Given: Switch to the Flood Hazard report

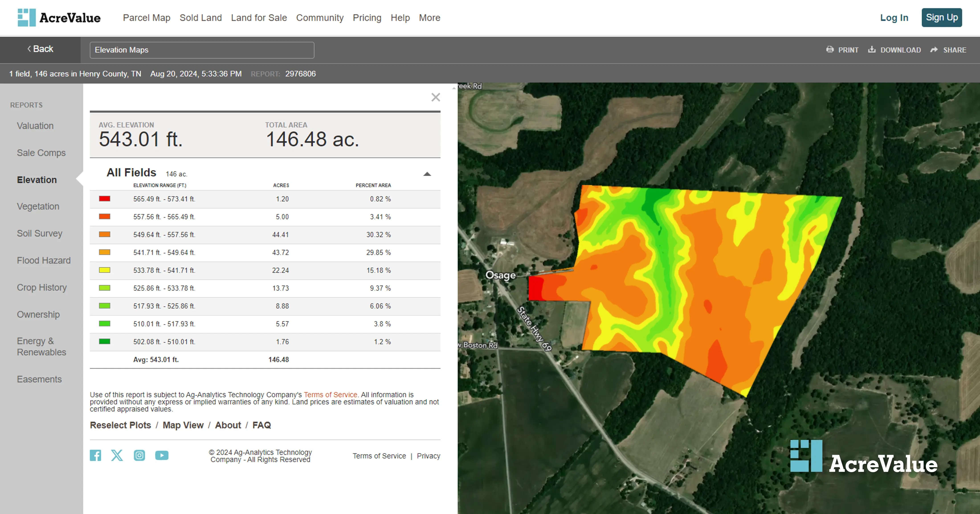Looking at the screenshot, I should (43, 260).
